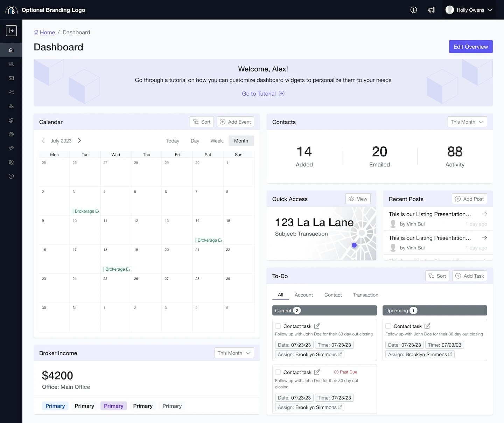
Task: Select the network/integrations sidebar icon
Action: [11, 92]
